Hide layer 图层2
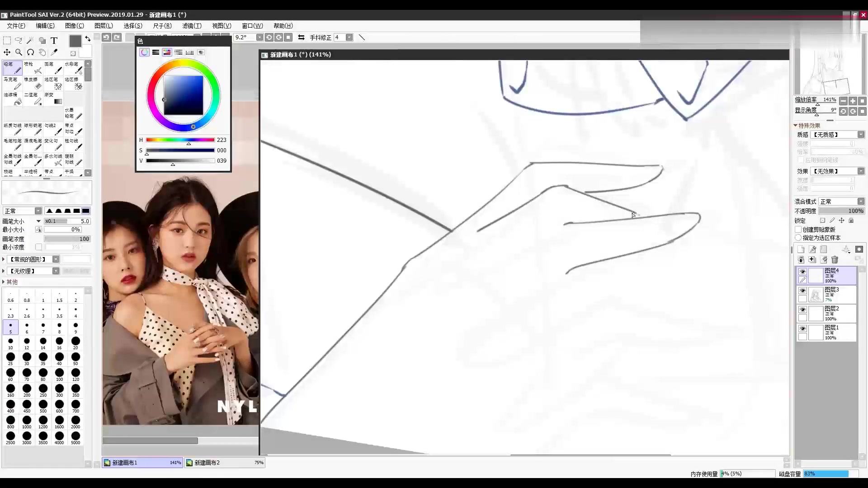The image size is (868, 488). [x=802, y=310]
